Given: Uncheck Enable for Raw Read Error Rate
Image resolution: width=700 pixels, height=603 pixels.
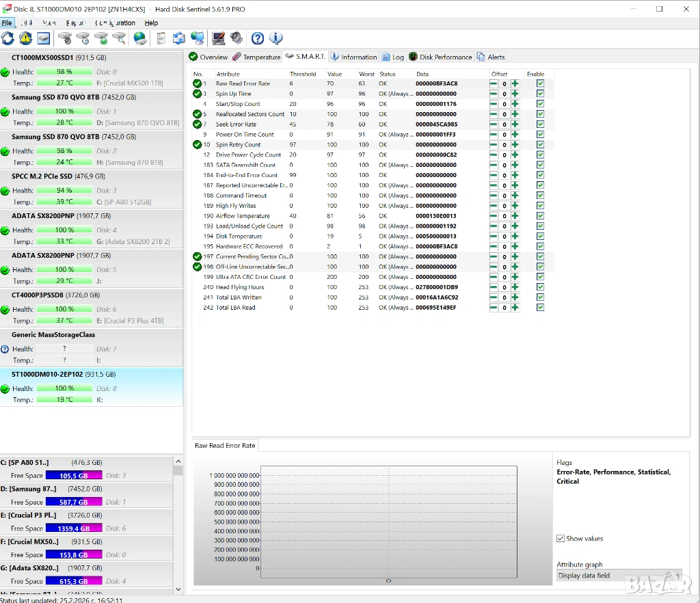Looking at the screenshot, I should 540,83.
